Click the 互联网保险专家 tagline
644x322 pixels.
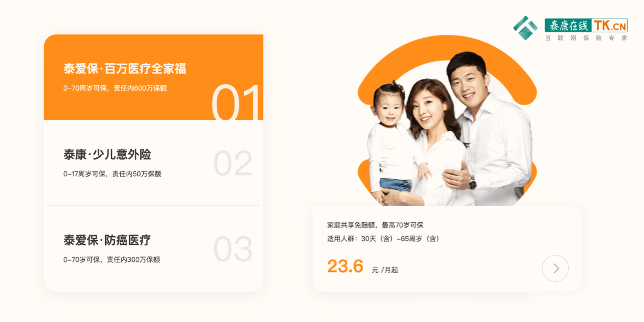coord(586,38)
